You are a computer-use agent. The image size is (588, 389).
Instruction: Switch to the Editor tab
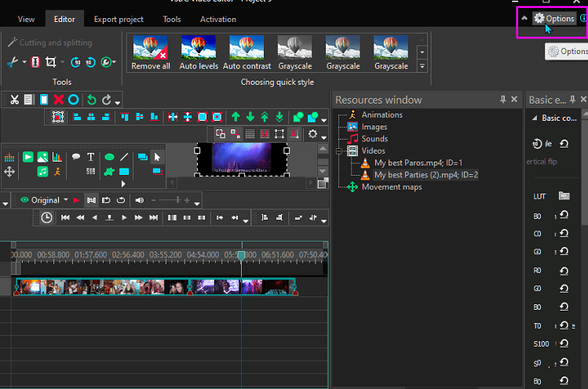(64, 19)
